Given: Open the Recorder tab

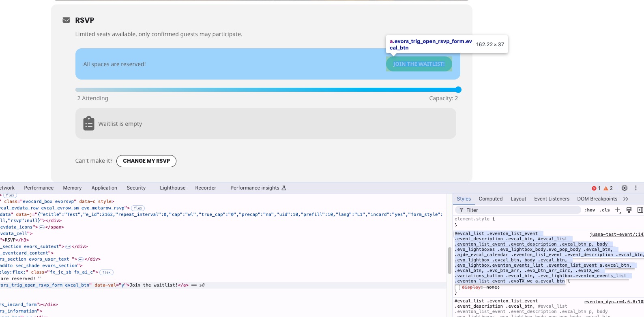Looking at the screenshot, I should click(206, 188).
